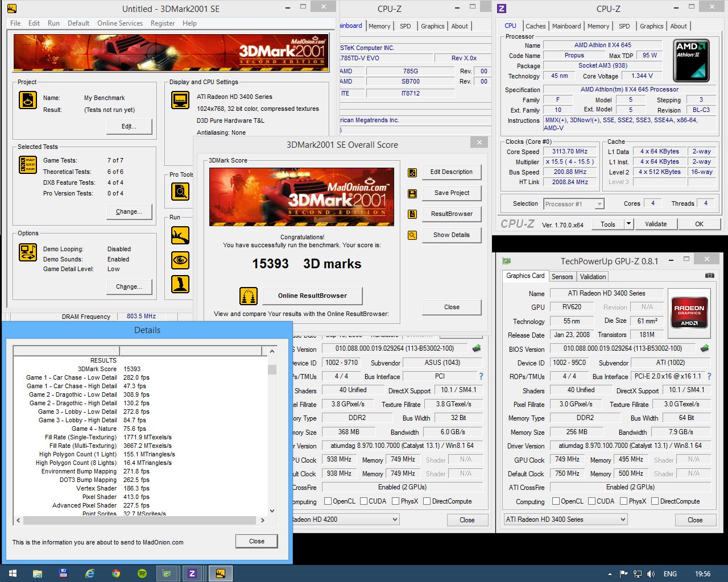Toggle OpenCL checkbox in the HD 4200 GPU-Z window

tap(328, 501)
